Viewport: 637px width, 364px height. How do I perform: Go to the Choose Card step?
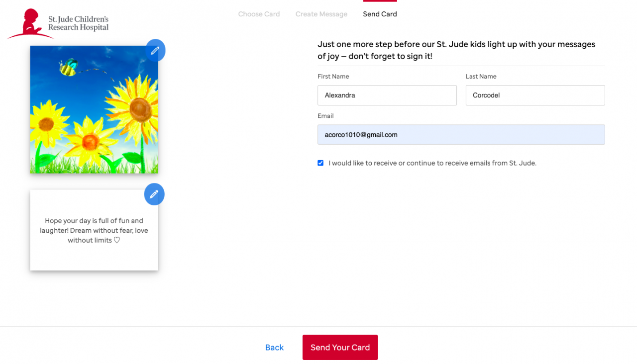259,14
